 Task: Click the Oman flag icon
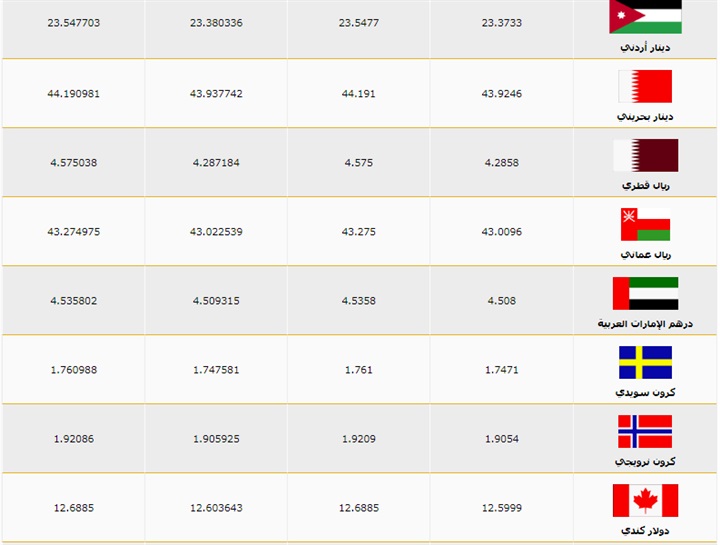(645, 224)
